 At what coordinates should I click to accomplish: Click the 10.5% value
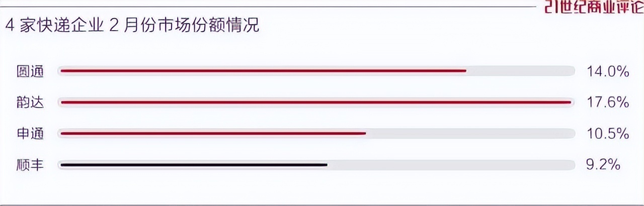click(608, 134)
